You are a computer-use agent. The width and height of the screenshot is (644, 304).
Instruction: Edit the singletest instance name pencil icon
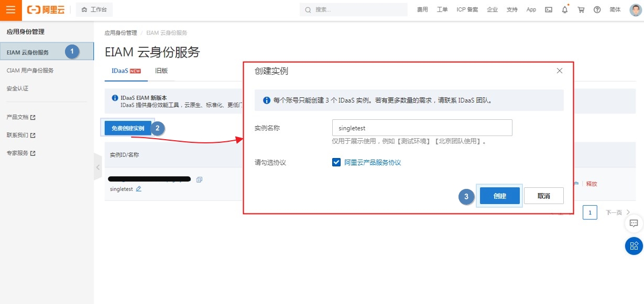click(139, 189)
